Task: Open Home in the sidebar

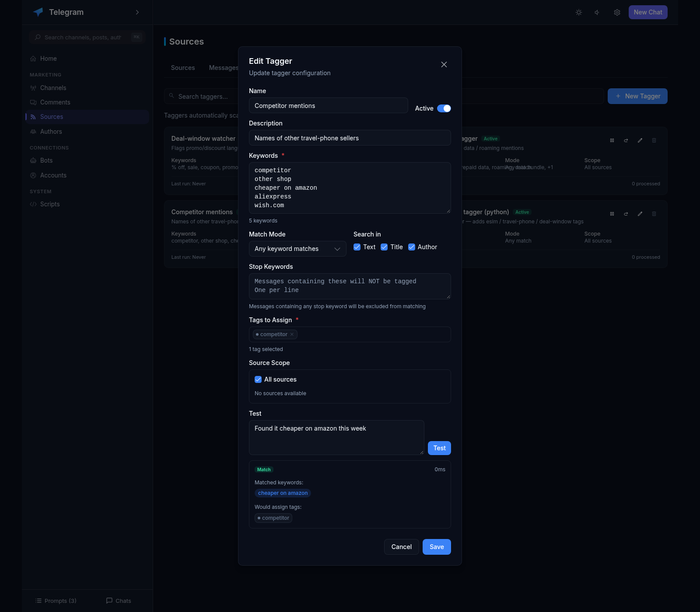Action: pyautogui.click(x=87, y=59)
